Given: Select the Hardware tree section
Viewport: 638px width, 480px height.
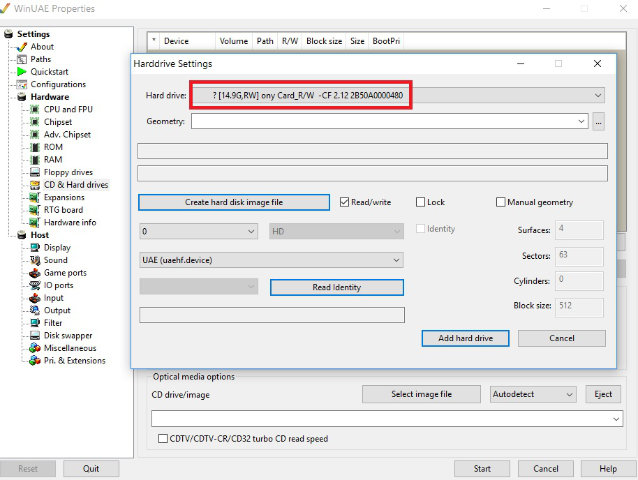Looking at the screenshot, I should [50, 97].
